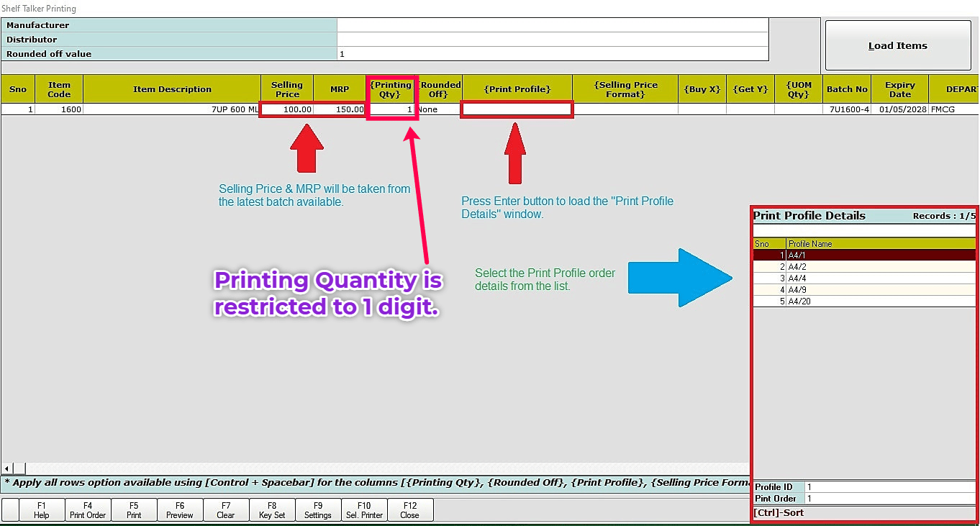Click F4 Print Order button
The height and width of the screenshot is (526, 980).
[x=88, y=510]
